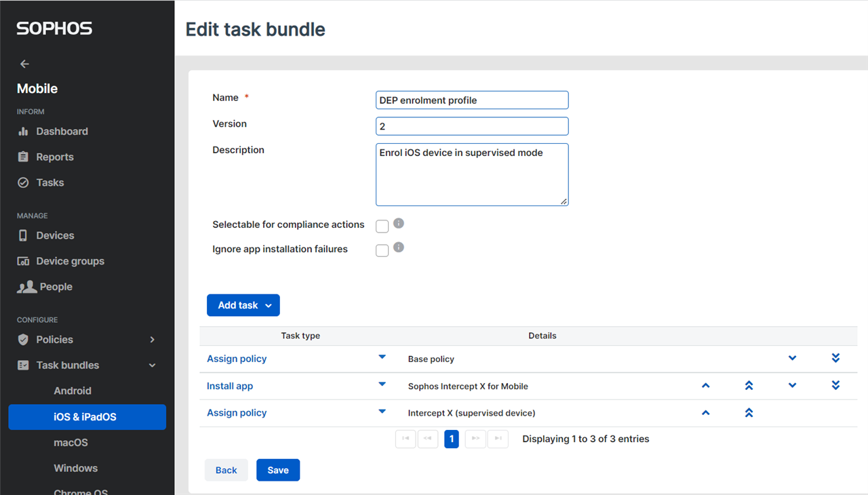This screenshot has height=495, width=868.
Task: Click the People icon in sidebar
Action: point(26,288)
